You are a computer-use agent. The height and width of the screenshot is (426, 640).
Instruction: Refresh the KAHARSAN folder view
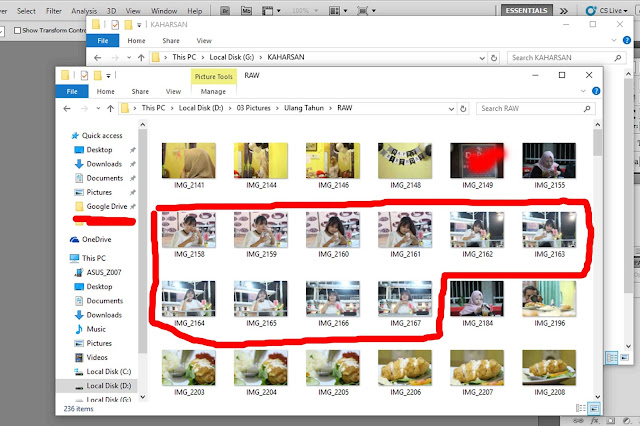pyautogui.click(x=494, y=58)
